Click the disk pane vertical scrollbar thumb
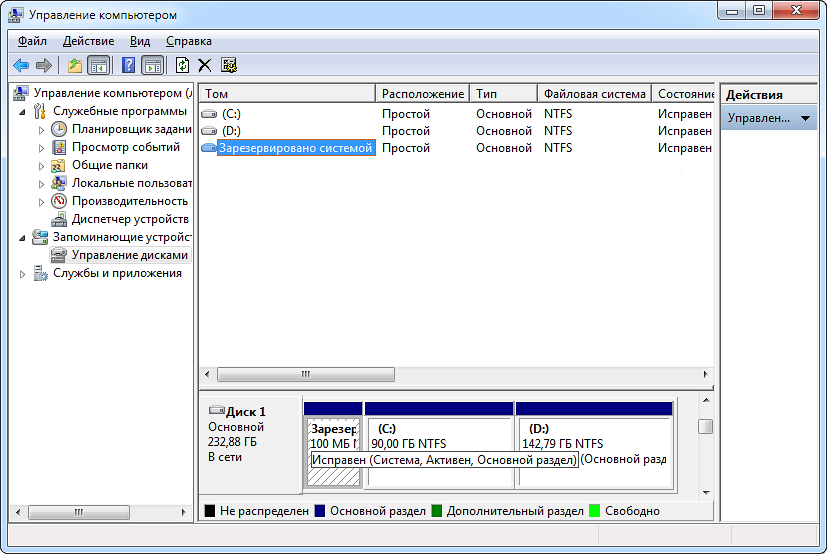 [x=706, y=426]
